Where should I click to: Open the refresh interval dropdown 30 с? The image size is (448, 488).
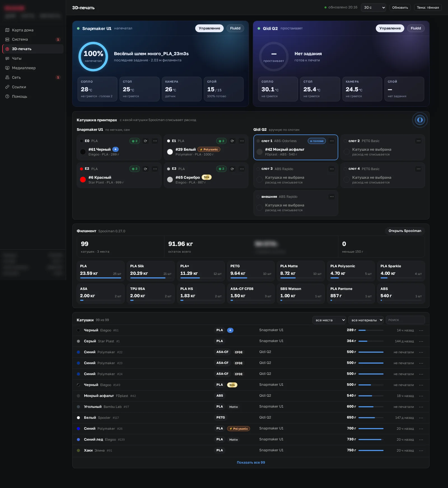pos(374,8)
